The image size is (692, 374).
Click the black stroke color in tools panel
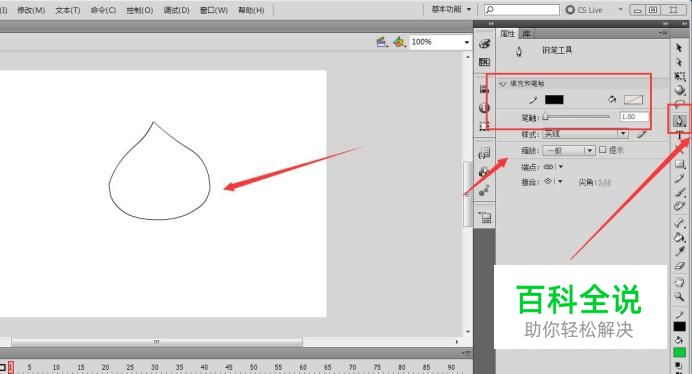pos(679,326)
